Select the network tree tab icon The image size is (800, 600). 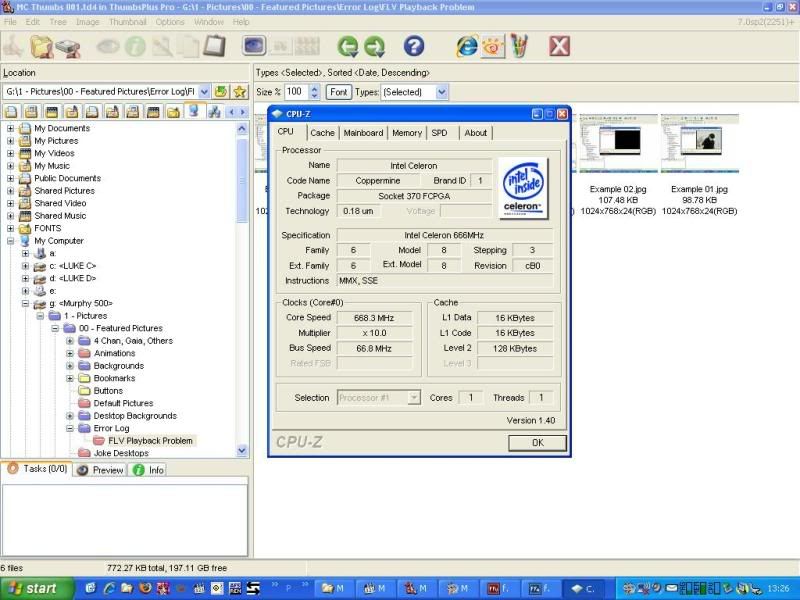pyautogui.click(x=214, y=111)
